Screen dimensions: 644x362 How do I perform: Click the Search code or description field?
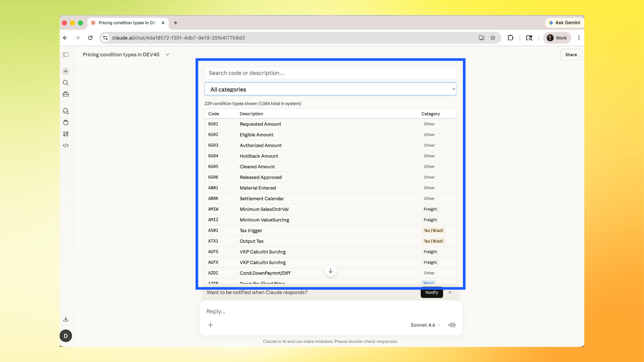point(330,73)
